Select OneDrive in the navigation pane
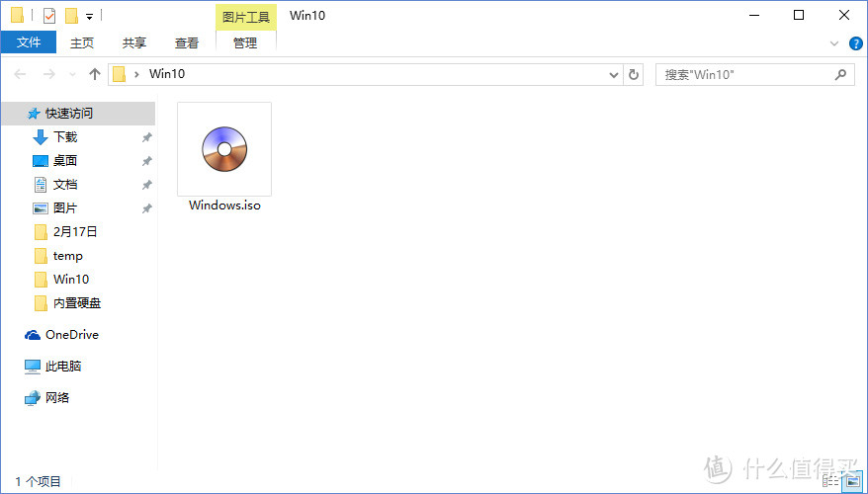The image size is (868, 494). tap(71, 335)
